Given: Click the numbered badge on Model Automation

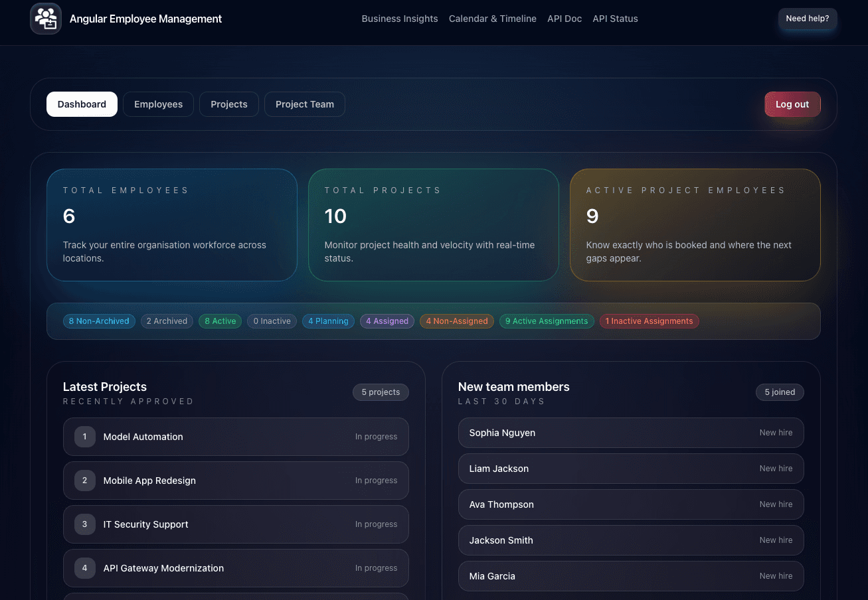Looking at the screenshot, I should [x=84, y=437].
